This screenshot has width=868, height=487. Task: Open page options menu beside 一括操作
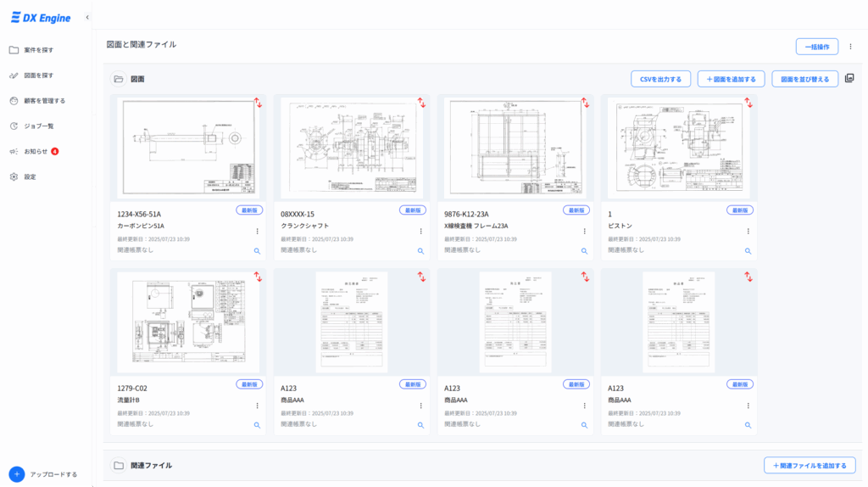click(x=850, y=47)
